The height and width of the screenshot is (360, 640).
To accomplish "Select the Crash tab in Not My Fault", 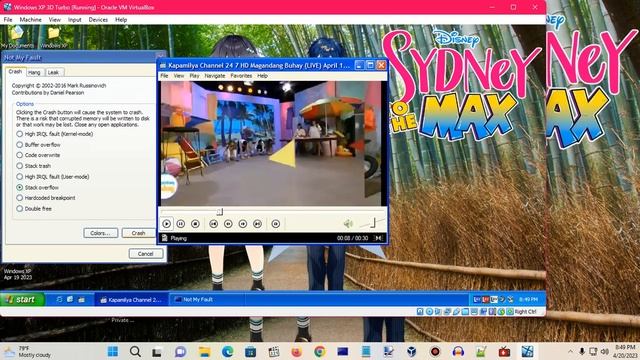I will click(15, 71).
